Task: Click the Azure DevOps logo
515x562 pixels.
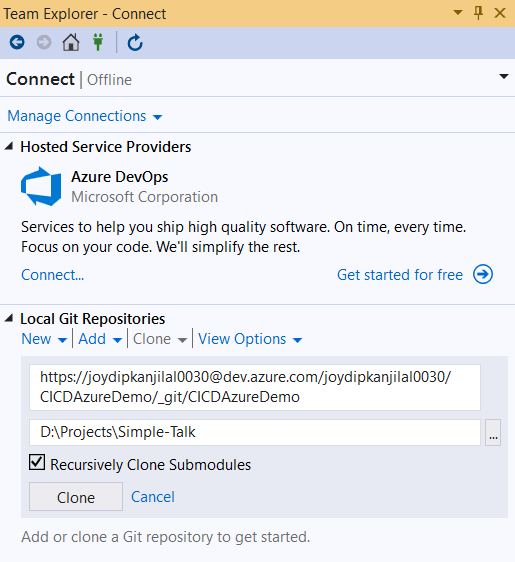Action: [x=41, y=186]
